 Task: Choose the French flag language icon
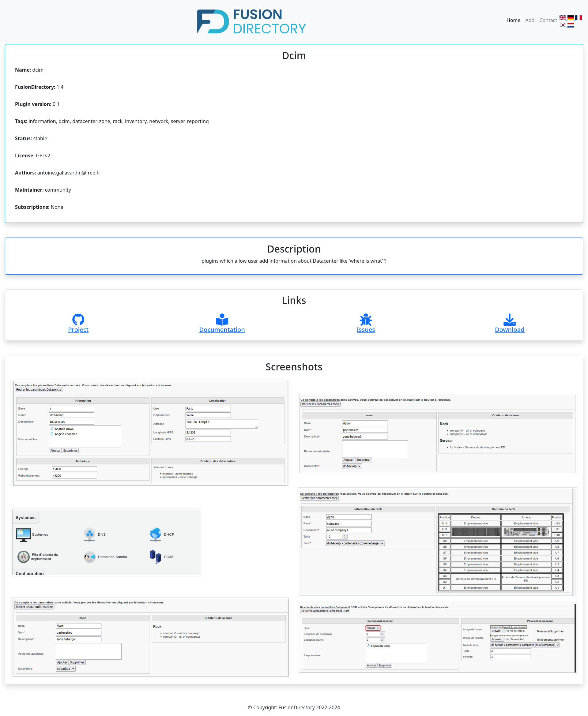[578, 18]
